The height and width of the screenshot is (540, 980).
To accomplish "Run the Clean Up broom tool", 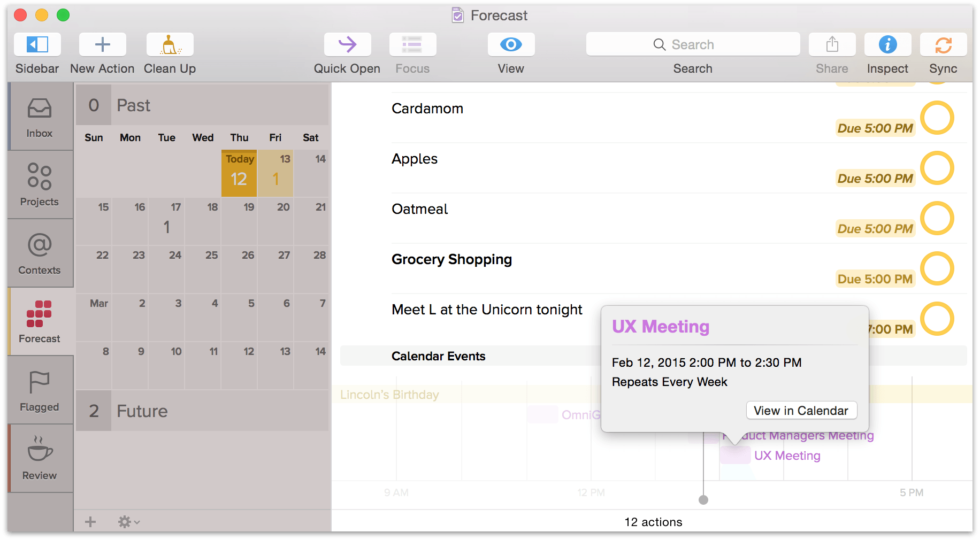I will click(170, 44).
